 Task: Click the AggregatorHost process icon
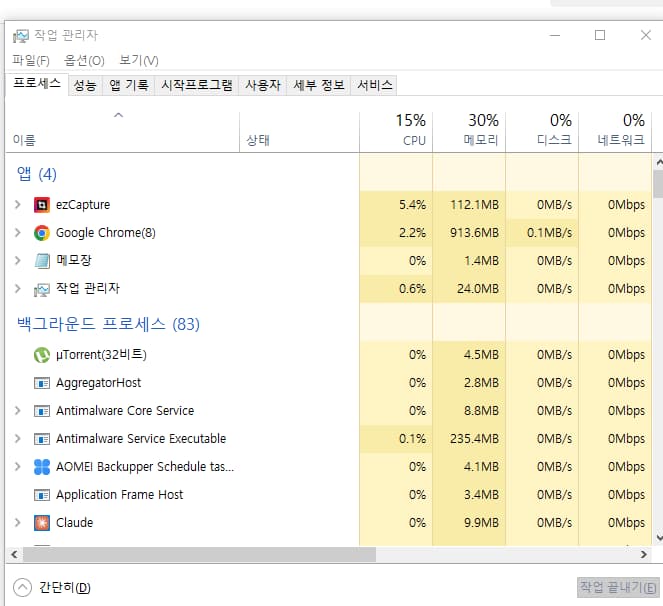coord(41,383)
